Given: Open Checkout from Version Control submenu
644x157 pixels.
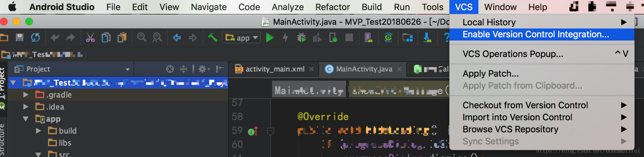Looking at the screenshot, I should [x=542, y=105].
